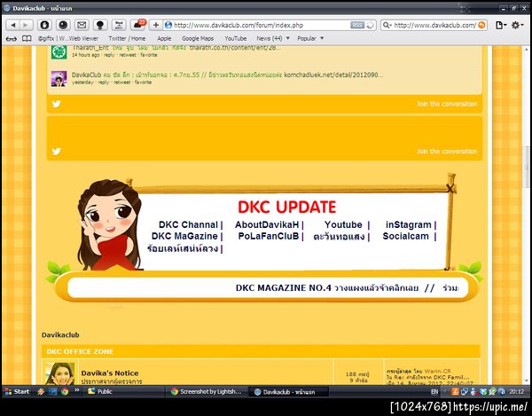Open the @giftx Web Viewer bookmark
The width and height of the screenshot is (532, 416).
[68, 39]
